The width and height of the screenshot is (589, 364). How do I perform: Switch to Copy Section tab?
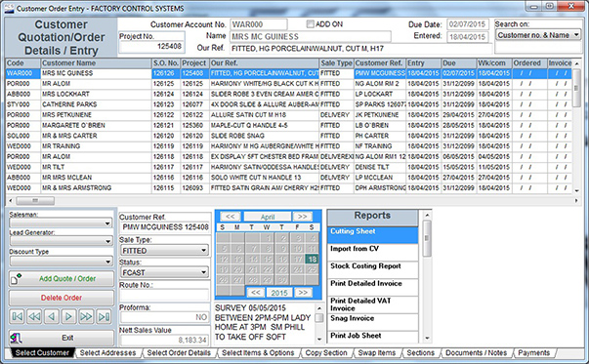326,352
